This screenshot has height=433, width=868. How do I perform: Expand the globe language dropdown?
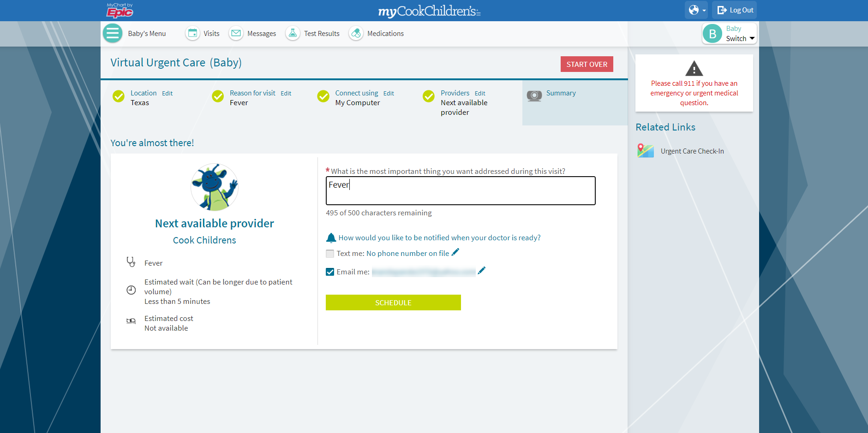[696, 10]
